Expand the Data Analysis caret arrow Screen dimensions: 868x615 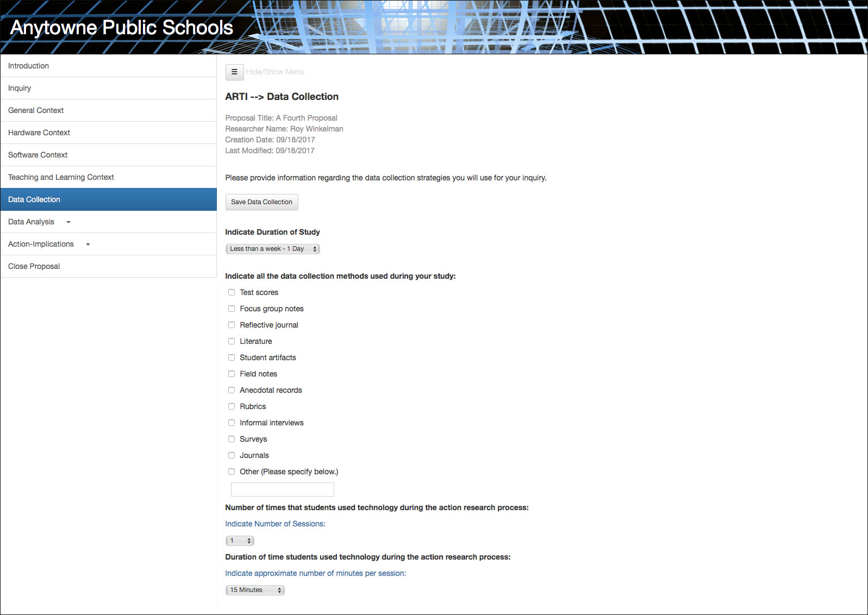[68, 222]
